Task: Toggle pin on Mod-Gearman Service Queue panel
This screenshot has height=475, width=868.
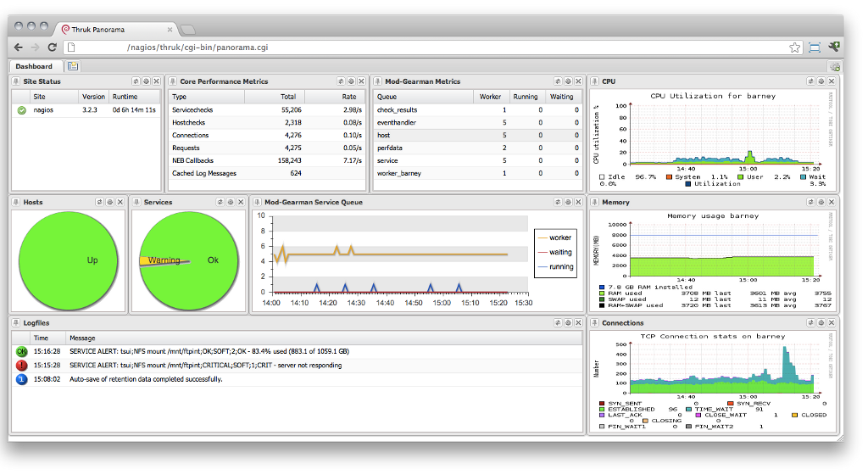Action: pos(258,202)
